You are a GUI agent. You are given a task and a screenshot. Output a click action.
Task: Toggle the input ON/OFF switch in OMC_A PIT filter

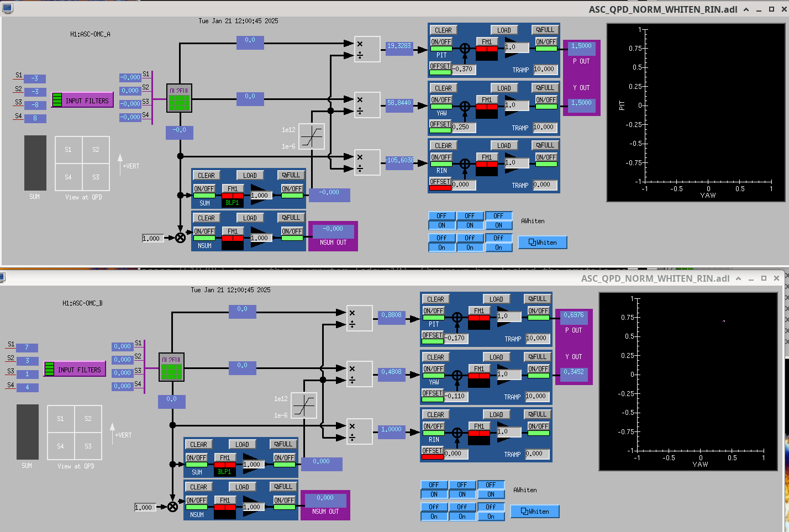coord(441,45)
